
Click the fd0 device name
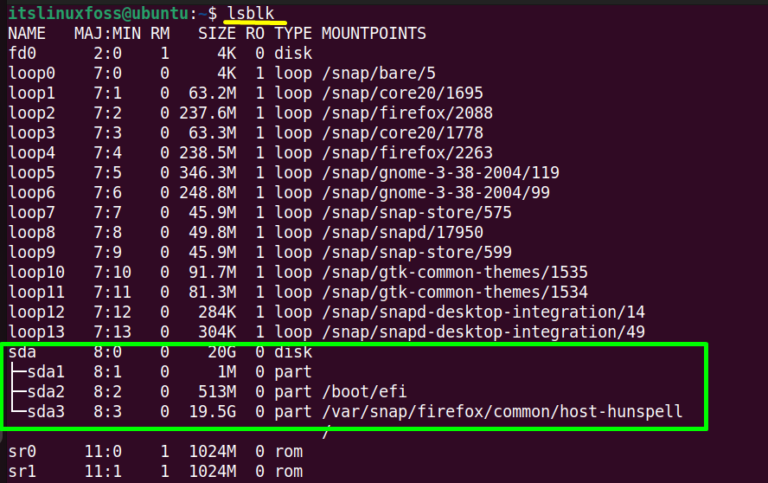[22, 53]
